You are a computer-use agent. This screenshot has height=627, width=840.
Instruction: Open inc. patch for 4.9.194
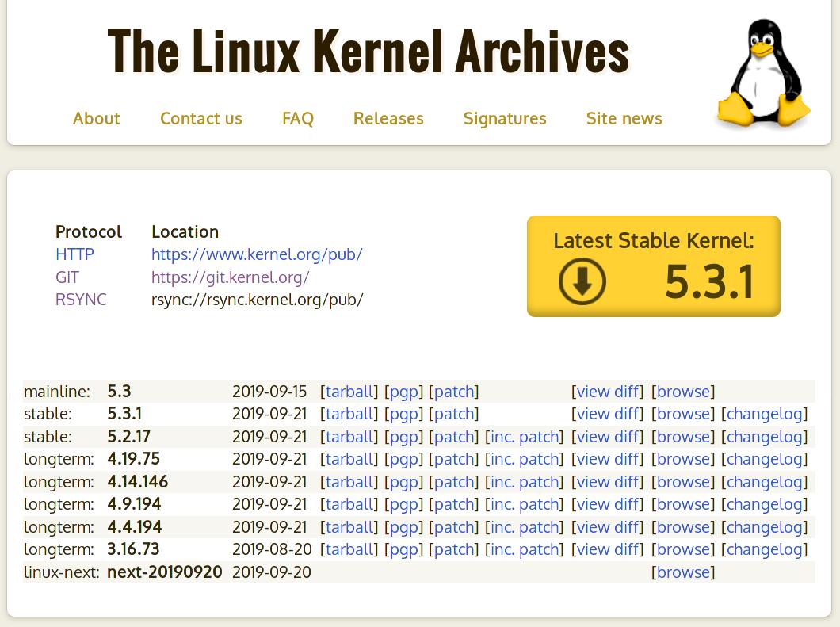(x=525, y=504)
